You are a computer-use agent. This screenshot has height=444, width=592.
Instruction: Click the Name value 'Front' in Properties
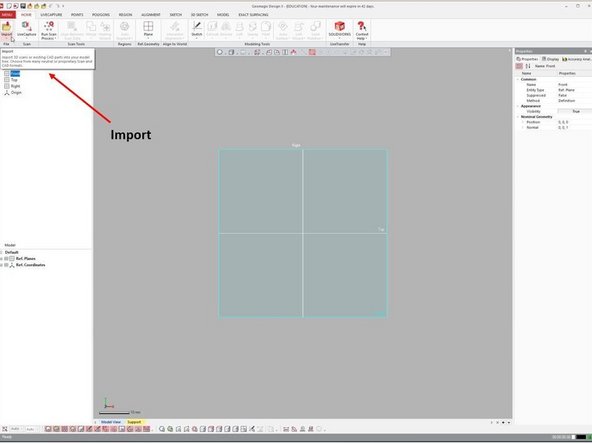pos(563,85)
